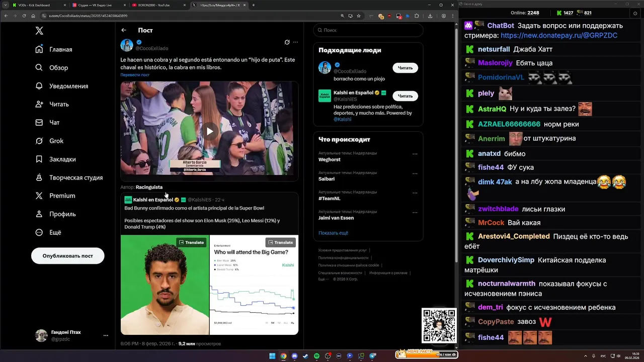Click Опубликовать пост button
Screen dimensions: 644x362
[x=68, y=256]
